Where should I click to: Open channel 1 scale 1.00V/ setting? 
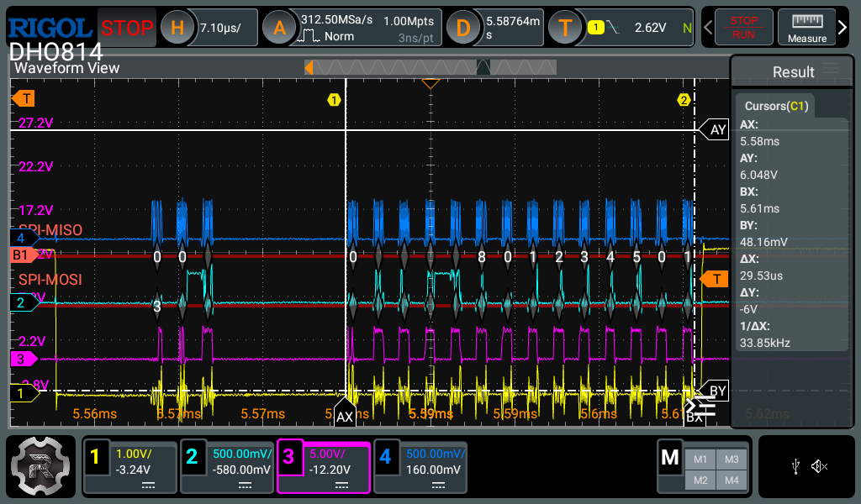point(134,454)
